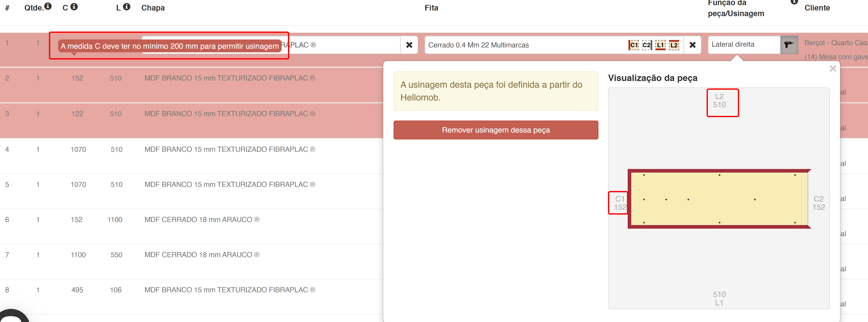Screen dimensions: 868x322
Task: Click the drill machining icon button
Action: pos(789,45)
